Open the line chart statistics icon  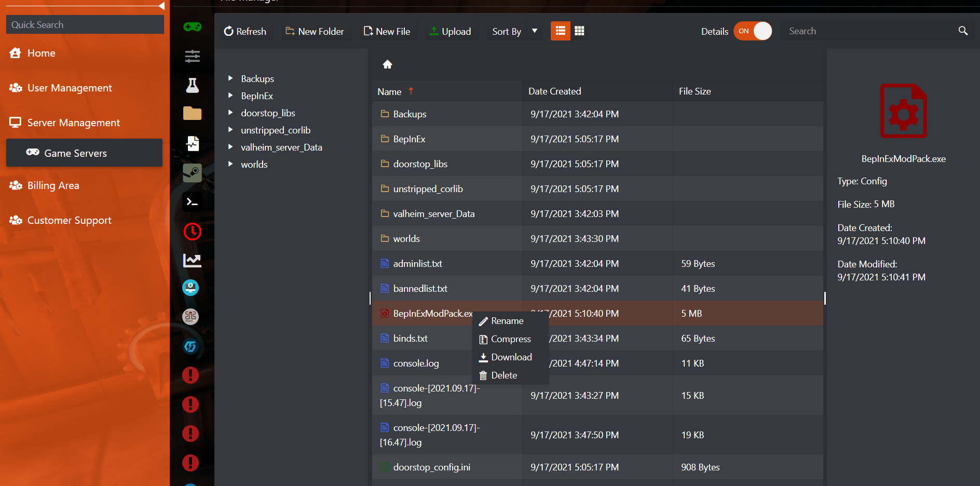[192, 260]
